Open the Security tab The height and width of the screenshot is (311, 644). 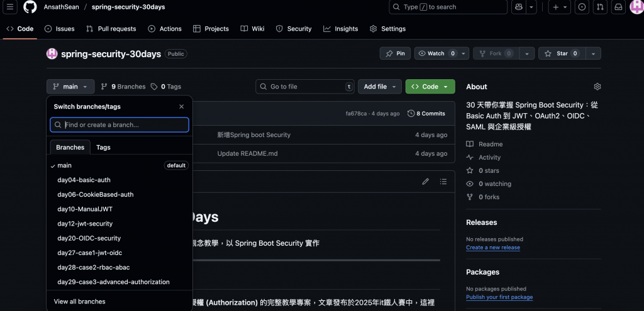click(x=294, y=29)
